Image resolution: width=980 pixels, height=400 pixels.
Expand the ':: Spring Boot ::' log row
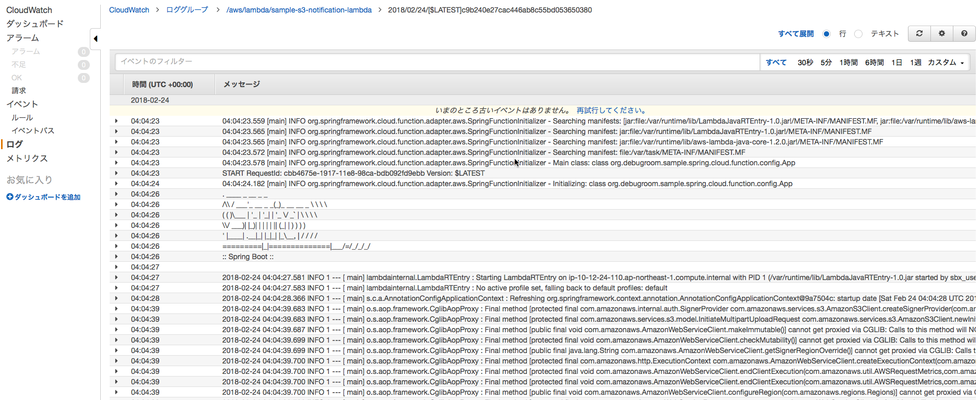(116, 257)
